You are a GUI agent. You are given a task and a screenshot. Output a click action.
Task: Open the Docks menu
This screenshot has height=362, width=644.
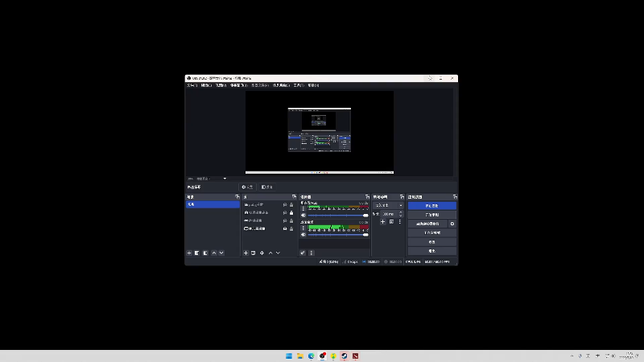(x=238, y=85)
